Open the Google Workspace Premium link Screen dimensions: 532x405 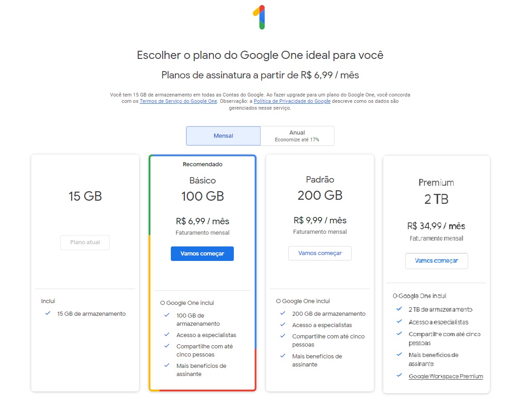click(446, 376)
